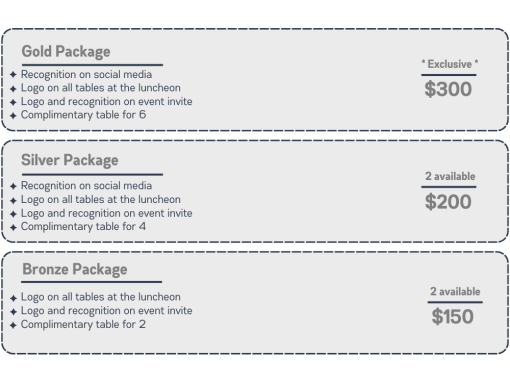Click star bullet beside Gold's social media recognition

[x=13, y=74]
